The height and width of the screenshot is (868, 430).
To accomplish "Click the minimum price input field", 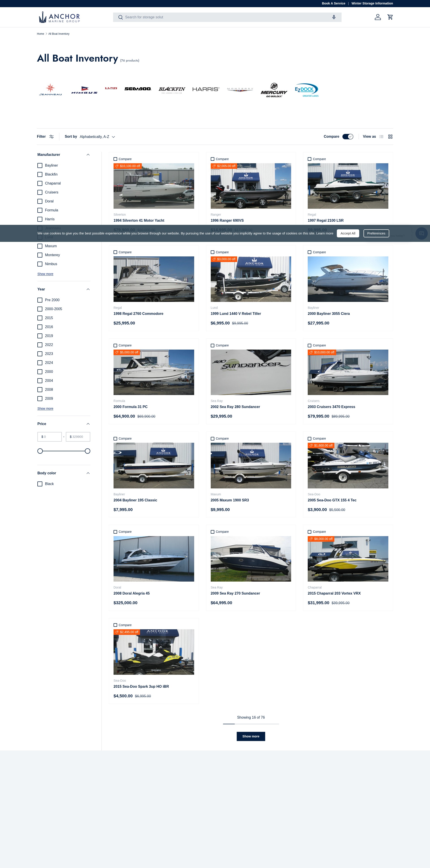I will 49,437.
